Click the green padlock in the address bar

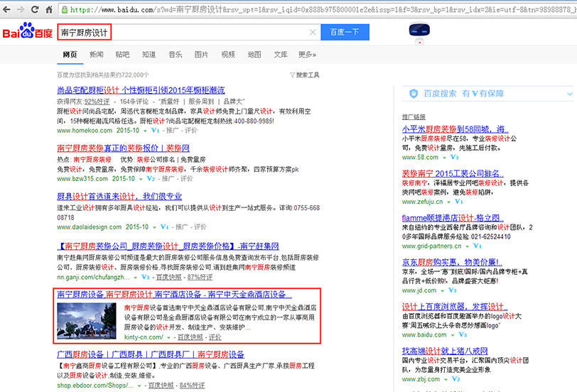coord(65,10)
